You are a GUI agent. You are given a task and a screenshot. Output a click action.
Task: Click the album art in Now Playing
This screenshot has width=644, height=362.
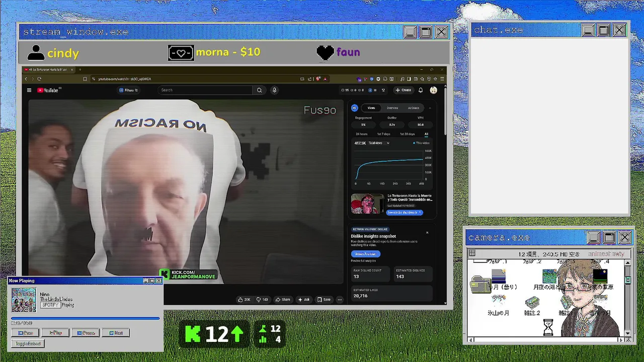24,300
